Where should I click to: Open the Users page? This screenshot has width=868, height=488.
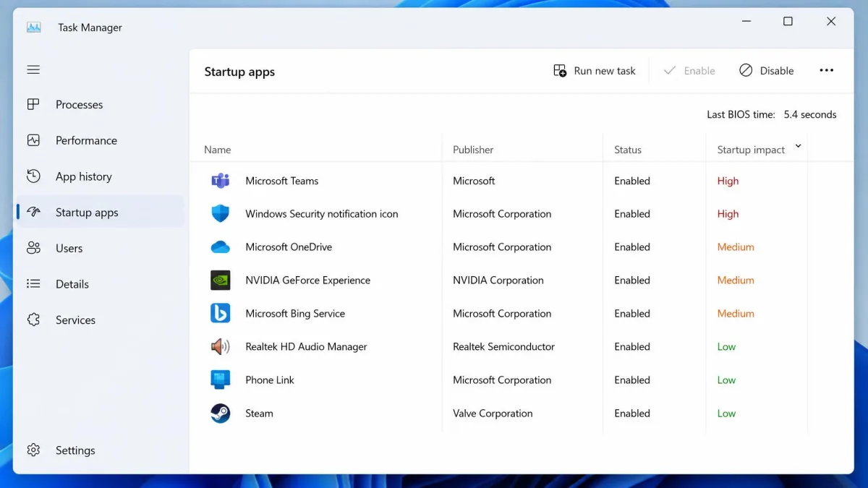click(x=100, y=248)
